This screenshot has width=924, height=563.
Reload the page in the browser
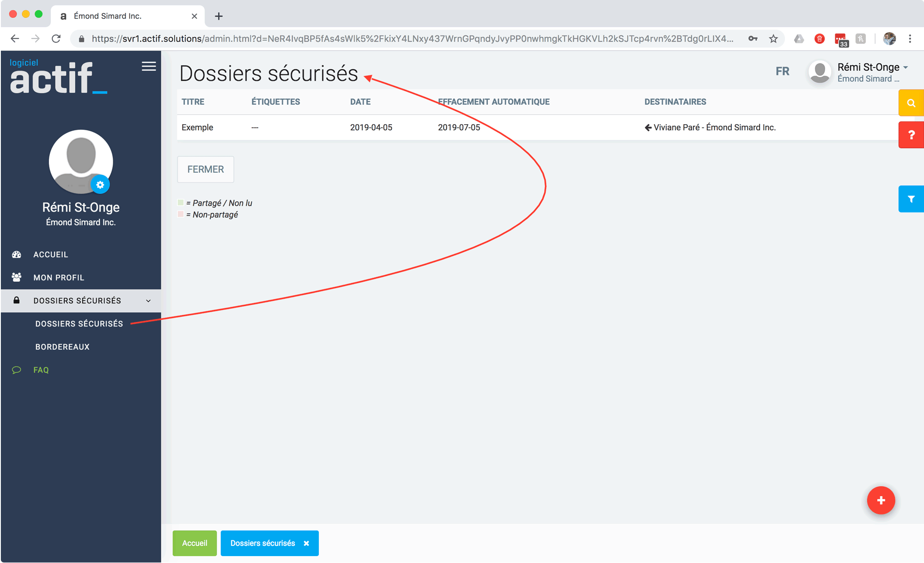tap(56, 39)
